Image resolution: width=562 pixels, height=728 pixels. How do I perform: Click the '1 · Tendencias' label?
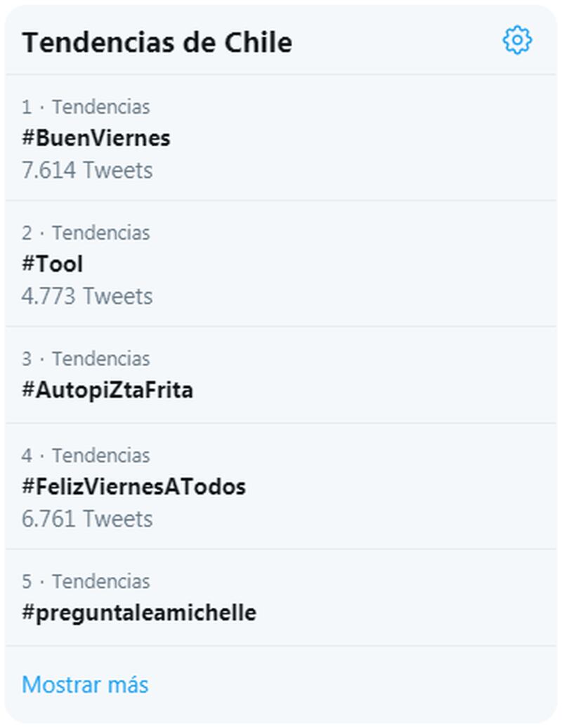pos(86,107)
